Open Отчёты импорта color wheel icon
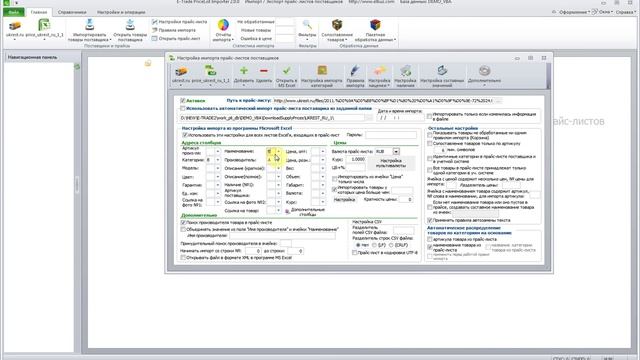 coord(223,25)
